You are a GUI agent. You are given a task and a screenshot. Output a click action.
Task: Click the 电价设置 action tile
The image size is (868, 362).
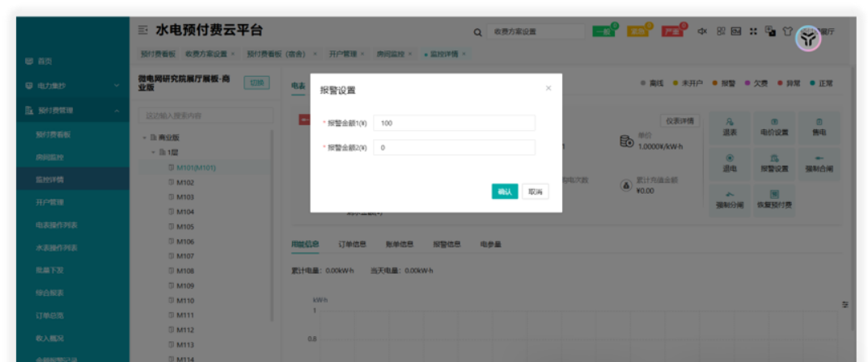tap(774, 127)
